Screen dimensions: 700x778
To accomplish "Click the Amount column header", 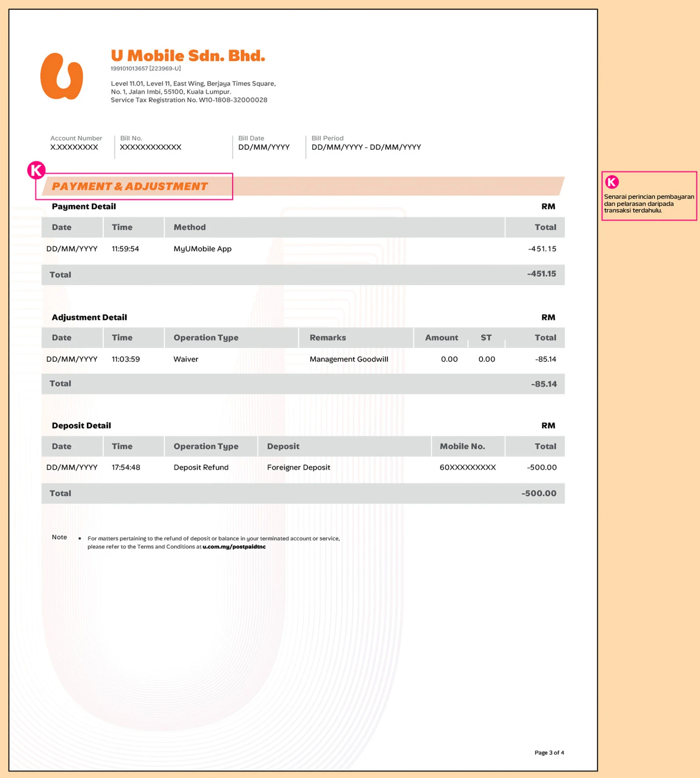I will (x=442, y=338).
